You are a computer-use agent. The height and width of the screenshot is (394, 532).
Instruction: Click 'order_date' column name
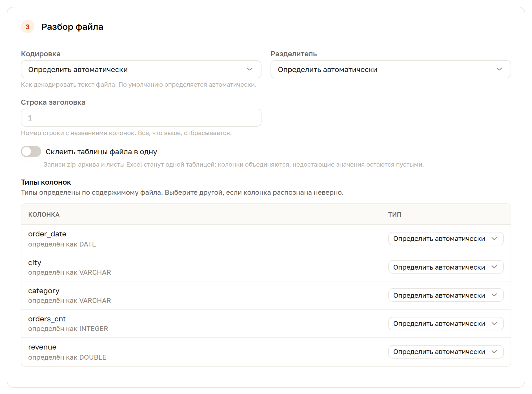(x=47, y=234)
